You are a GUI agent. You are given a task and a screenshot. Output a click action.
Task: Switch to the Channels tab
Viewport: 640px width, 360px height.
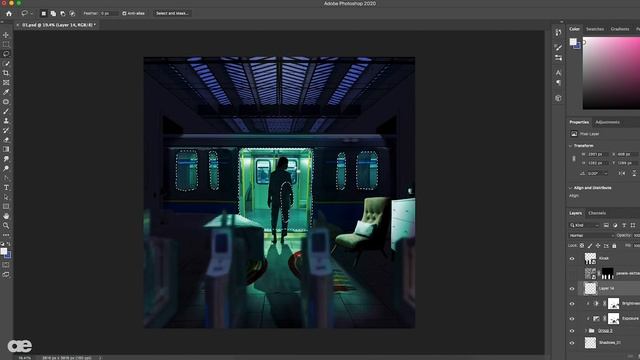597,213
